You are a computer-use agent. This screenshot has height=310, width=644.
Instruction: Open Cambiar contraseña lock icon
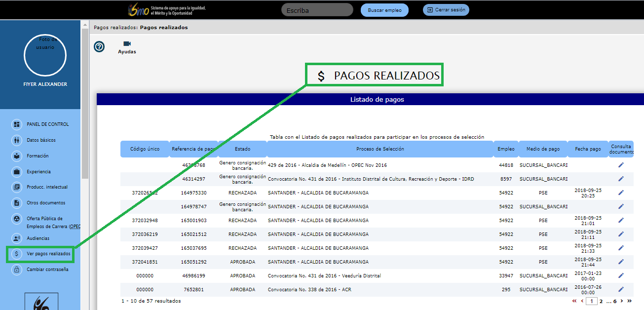pyautogui.click(x=17, y=270)
